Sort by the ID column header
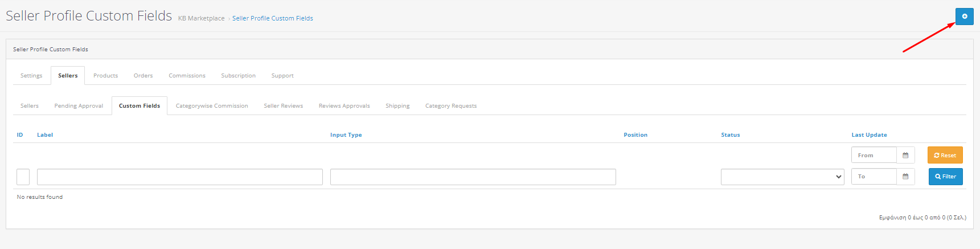980x249 pixels. pos(20,135)
